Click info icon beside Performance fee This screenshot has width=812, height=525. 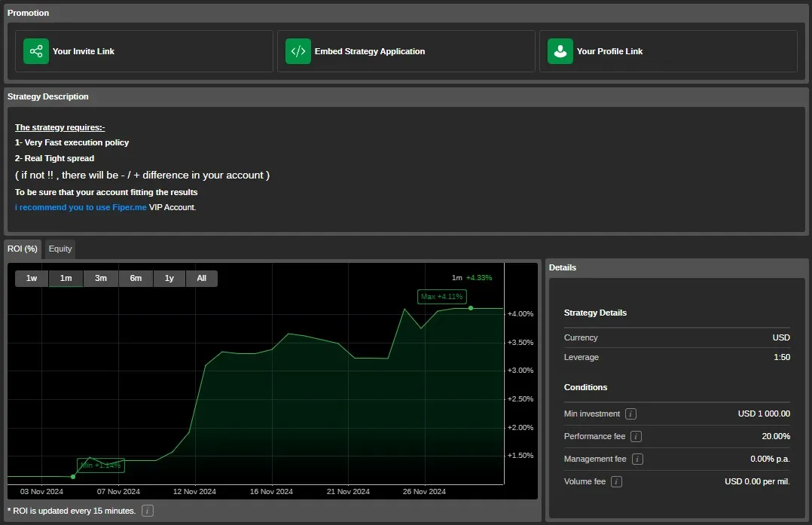pos(636,436)
